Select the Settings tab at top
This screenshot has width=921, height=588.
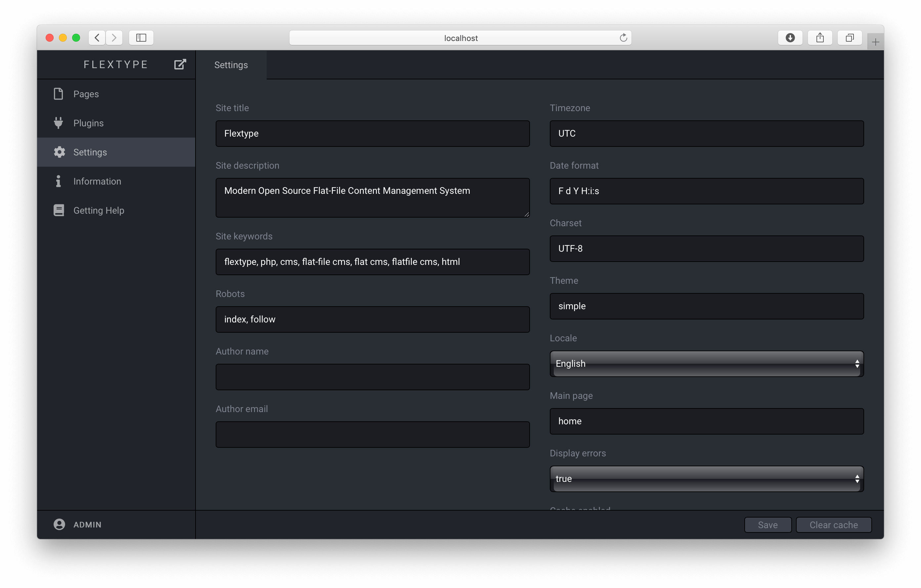tap(231, 65)
